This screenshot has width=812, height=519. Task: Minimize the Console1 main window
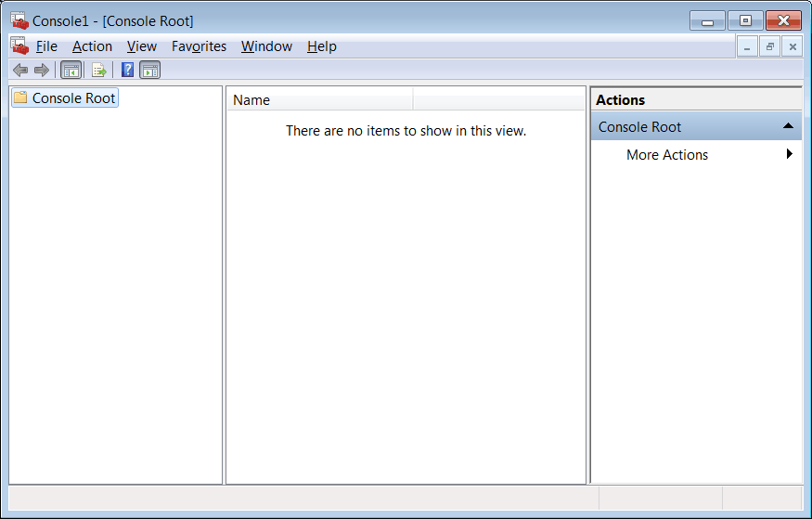pos(707,20)
